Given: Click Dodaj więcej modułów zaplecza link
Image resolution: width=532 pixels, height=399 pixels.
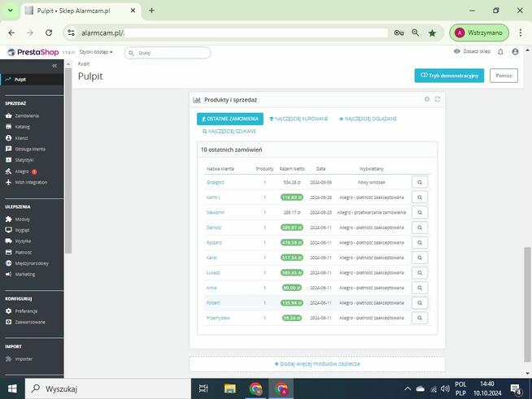Looking at the screenshot, I should [x=317, y=363].
